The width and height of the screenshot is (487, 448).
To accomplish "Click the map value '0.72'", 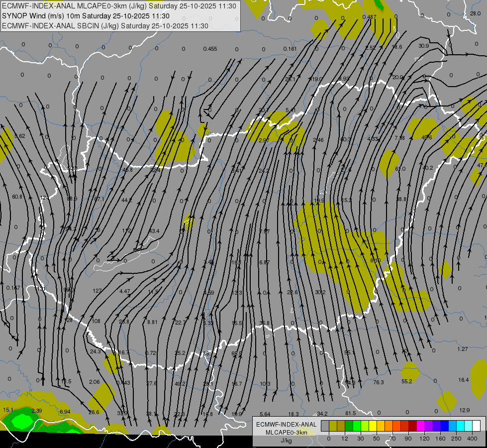I will coord(151,353).
